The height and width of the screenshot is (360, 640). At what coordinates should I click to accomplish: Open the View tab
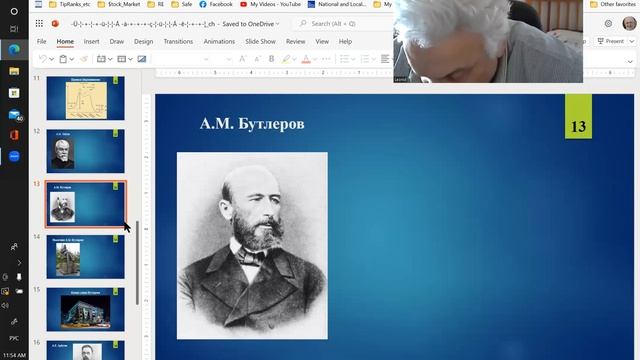point(322,41)
